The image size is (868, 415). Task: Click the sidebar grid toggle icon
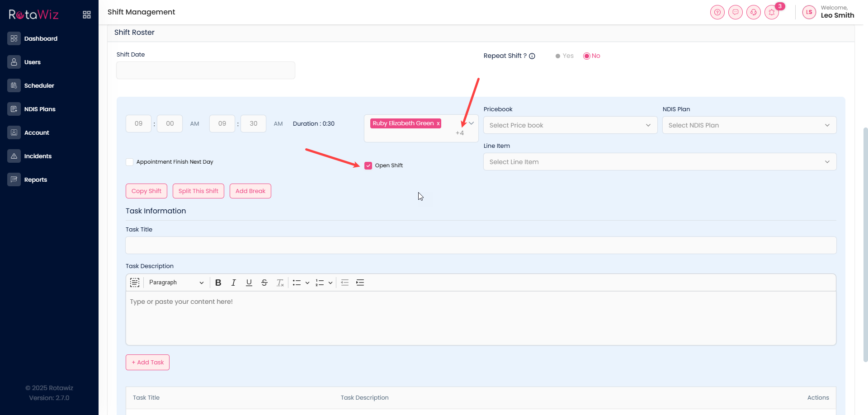click(x=87, y=15)
